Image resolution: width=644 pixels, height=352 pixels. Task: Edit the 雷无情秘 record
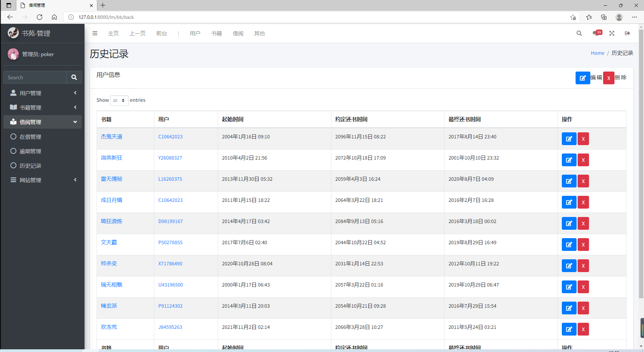(569, 181)
